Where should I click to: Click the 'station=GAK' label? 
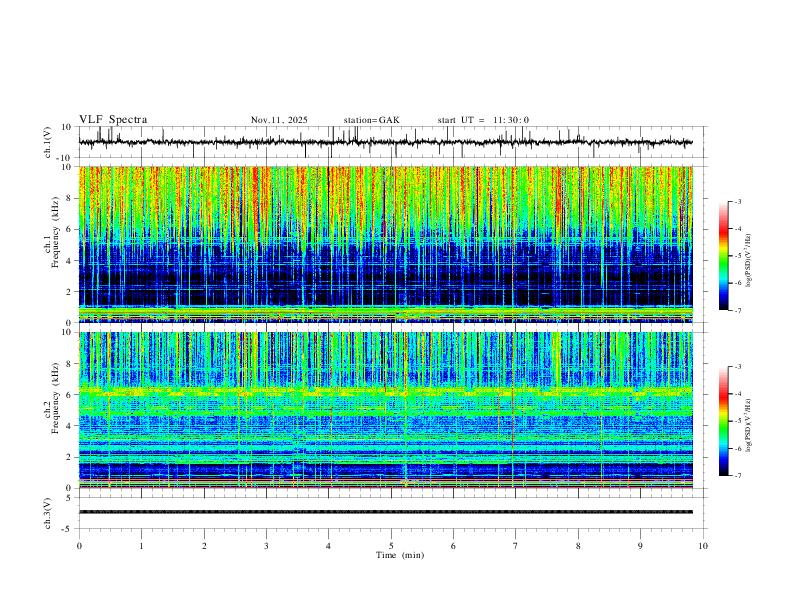coord(371,120)
